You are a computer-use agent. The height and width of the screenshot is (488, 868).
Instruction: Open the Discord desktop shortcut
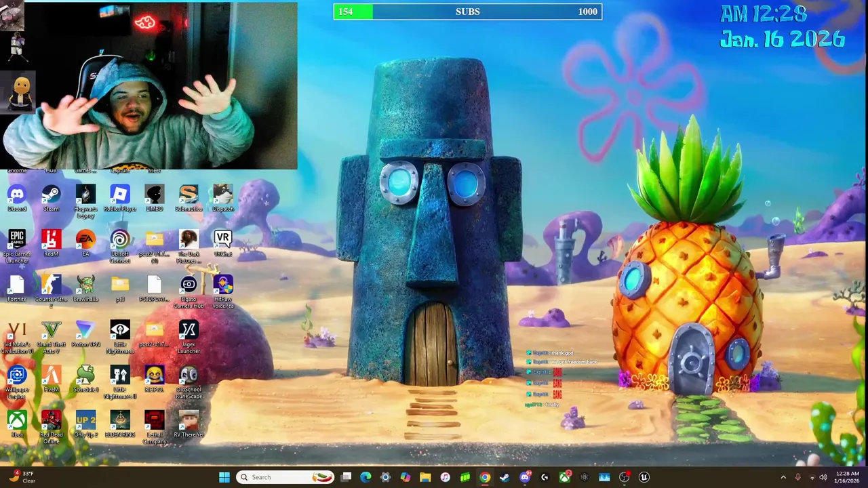click(17, 198)
